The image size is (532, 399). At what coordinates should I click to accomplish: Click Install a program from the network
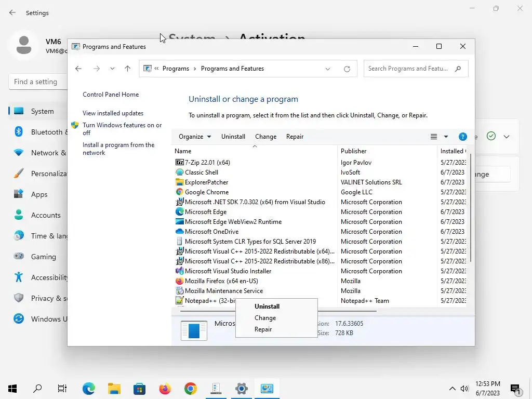pos(118,149)
